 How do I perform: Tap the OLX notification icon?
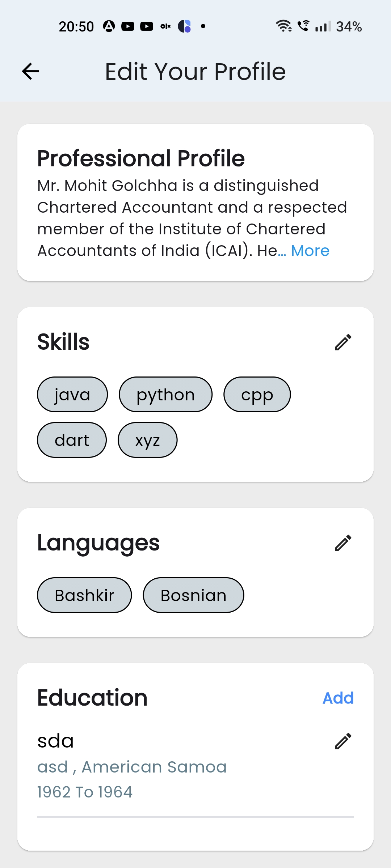(x=165, y=26)
